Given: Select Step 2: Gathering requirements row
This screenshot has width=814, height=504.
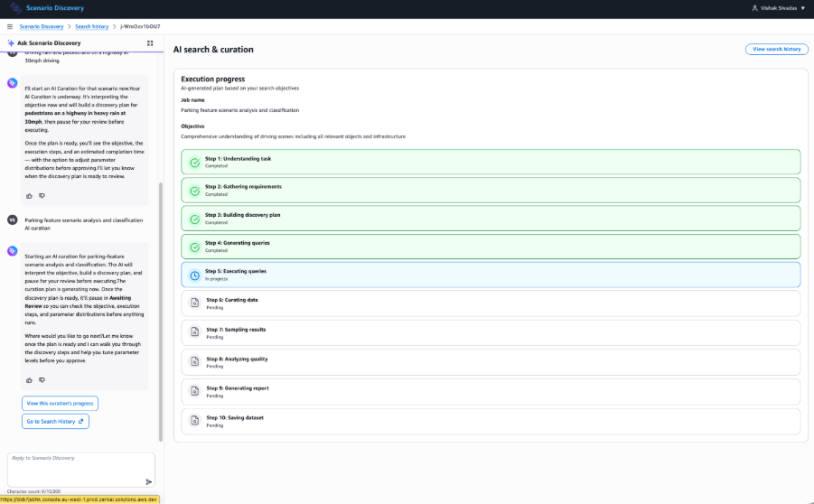Looking at the screenshot, I should click(x=491, y=190).
